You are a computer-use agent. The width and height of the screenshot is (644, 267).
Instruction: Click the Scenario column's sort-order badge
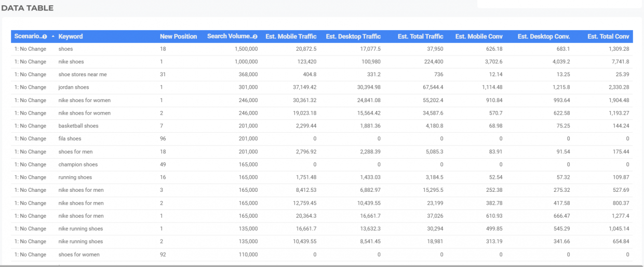pyautogui.click(x=45, y=37)
